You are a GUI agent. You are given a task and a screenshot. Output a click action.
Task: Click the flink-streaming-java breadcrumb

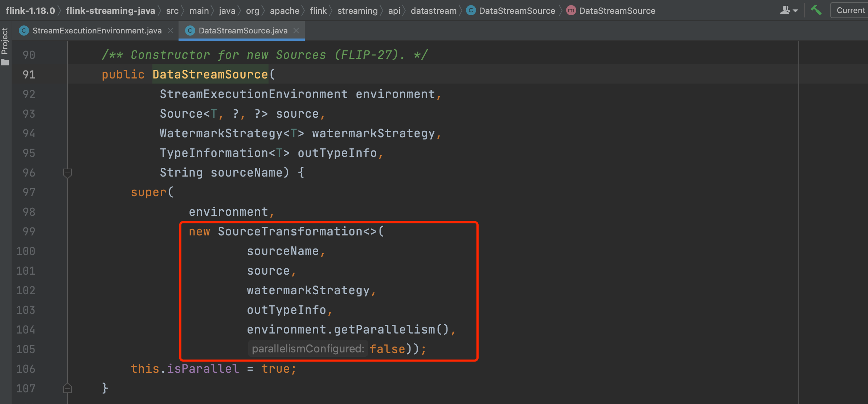110,11
